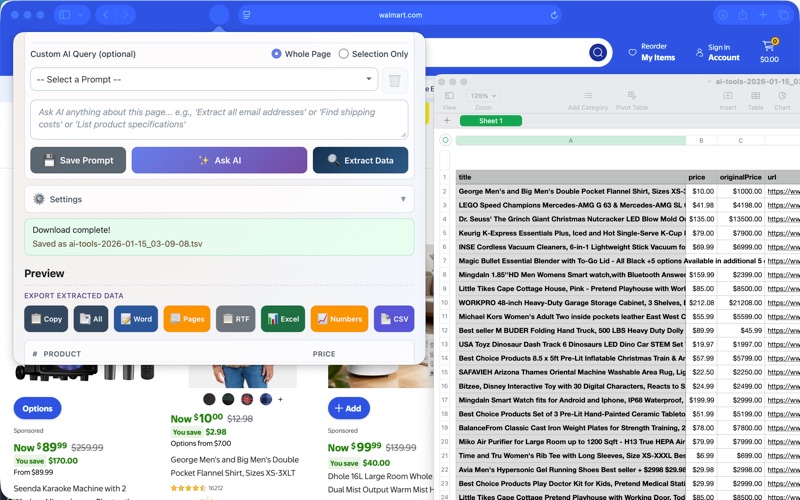Expand the Settings section
This screenshot has height=500, width=800.
[x=219, y=199]
